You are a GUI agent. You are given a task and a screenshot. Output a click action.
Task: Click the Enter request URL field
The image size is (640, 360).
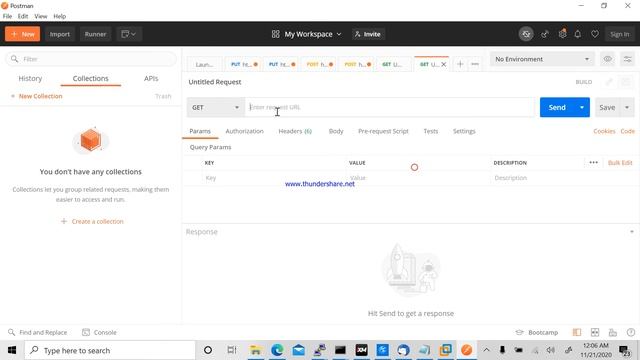click(x=390, y=107)
